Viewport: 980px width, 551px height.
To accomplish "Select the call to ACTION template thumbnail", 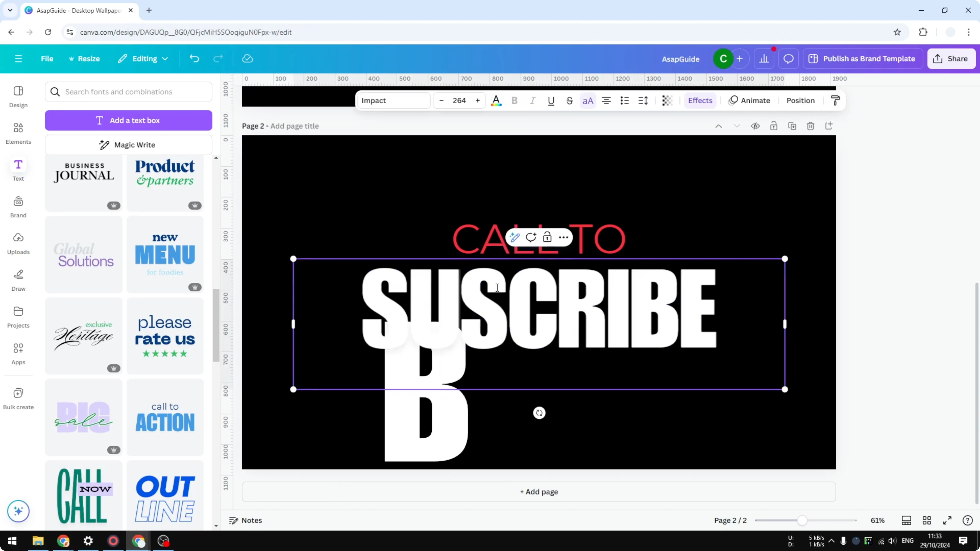I will 165,417.
